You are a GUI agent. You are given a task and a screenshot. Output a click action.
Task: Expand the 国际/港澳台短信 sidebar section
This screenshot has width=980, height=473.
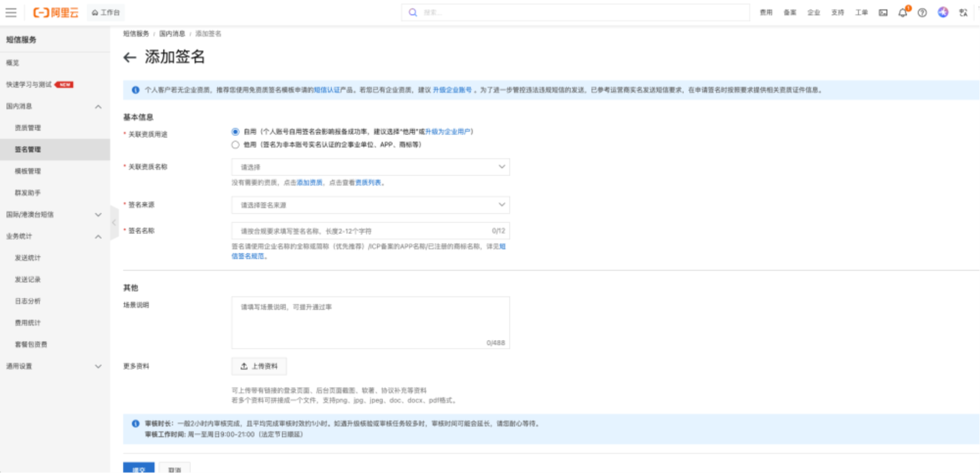(x=53, y=215)
